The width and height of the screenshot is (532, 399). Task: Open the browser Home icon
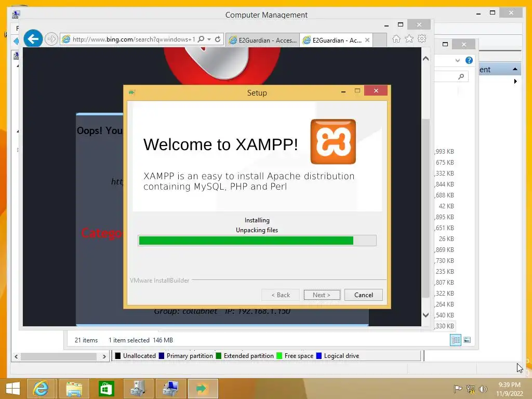pyautogui.click(x=396, y=39)
